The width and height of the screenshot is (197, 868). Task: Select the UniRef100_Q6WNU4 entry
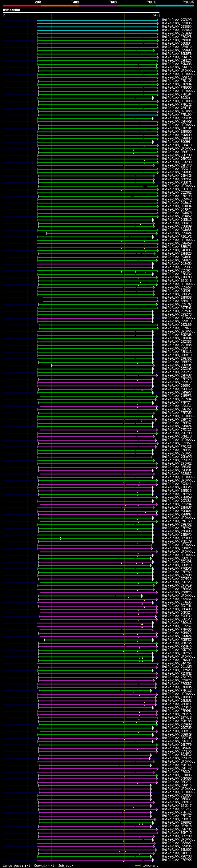[x=177, y=43]
